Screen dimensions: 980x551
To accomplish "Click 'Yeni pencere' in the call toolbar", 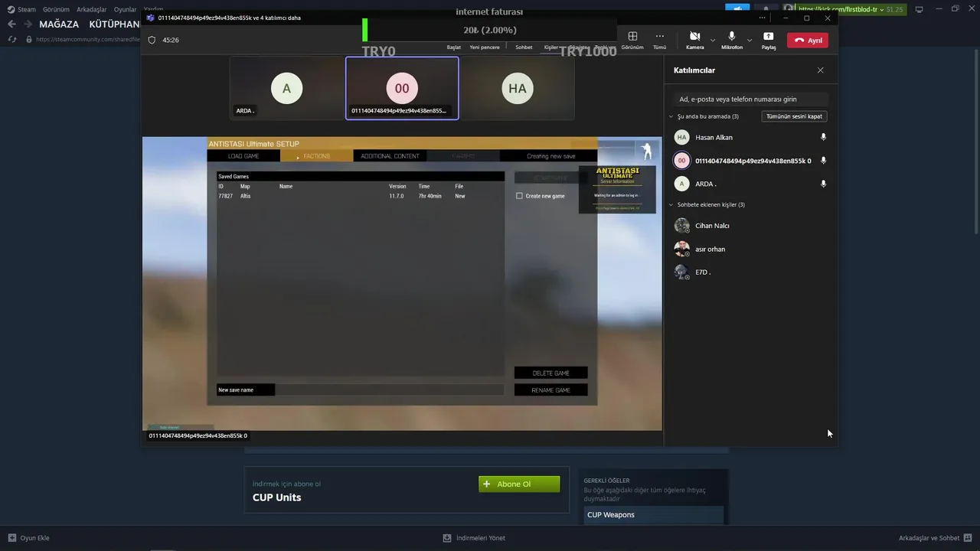I will pos(485,47).
